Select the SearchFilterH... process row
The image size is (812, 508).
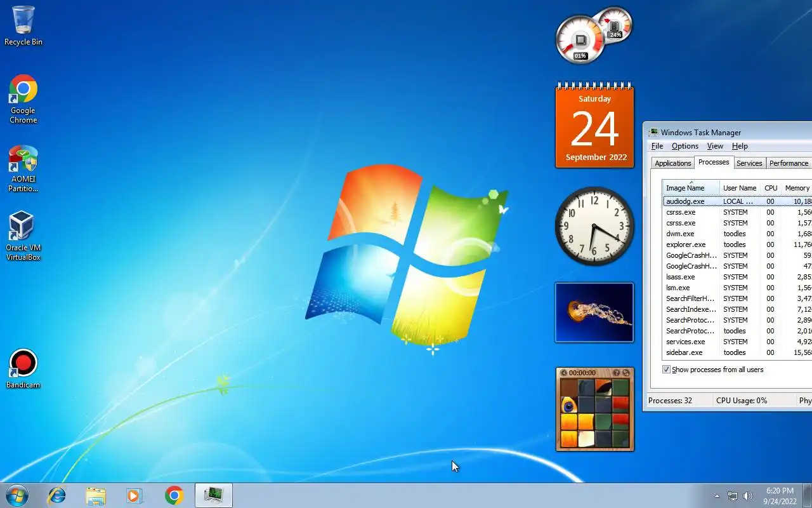pyautogui.click(x=737, y=298)
